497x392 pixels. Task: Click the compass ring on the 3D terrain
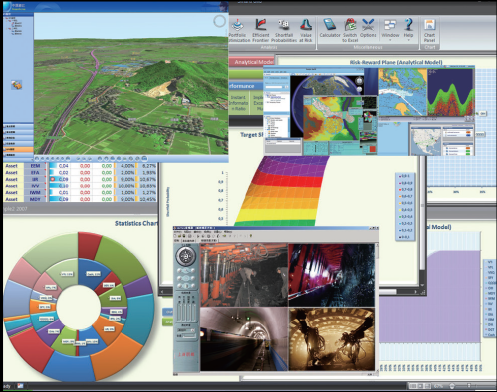pos(220,21)
